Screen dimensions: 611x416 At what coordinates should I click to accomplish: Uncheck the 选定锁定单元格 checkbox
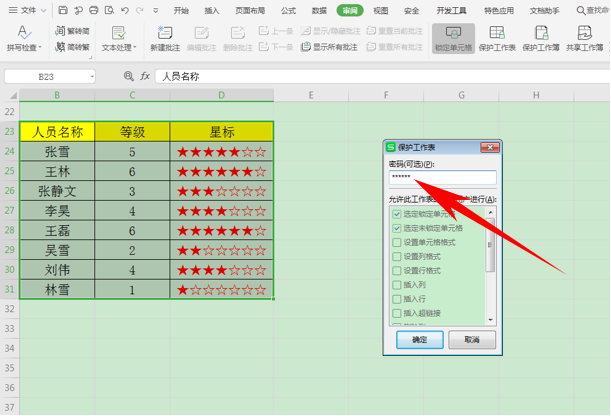click(x=397, y=214)
